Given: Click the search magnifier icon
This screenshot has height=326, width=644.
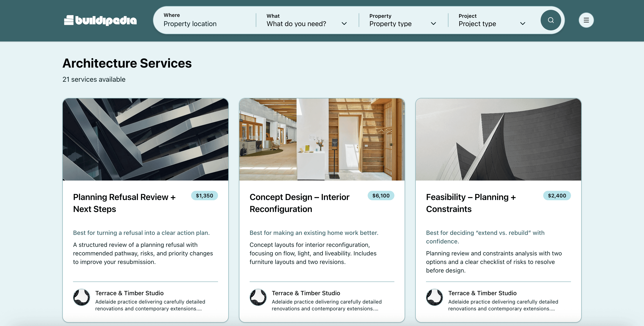Looking at the screenshot, I should pyautogui.click(x=551, y=20).
